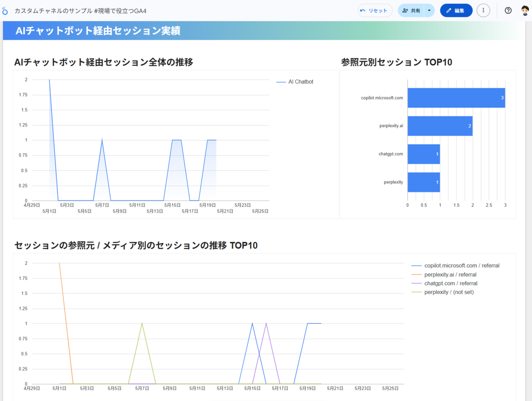Click the Looker Studio logo icon
The width and height of the screenshot is (532, 401).
click(x=5, y=10)
